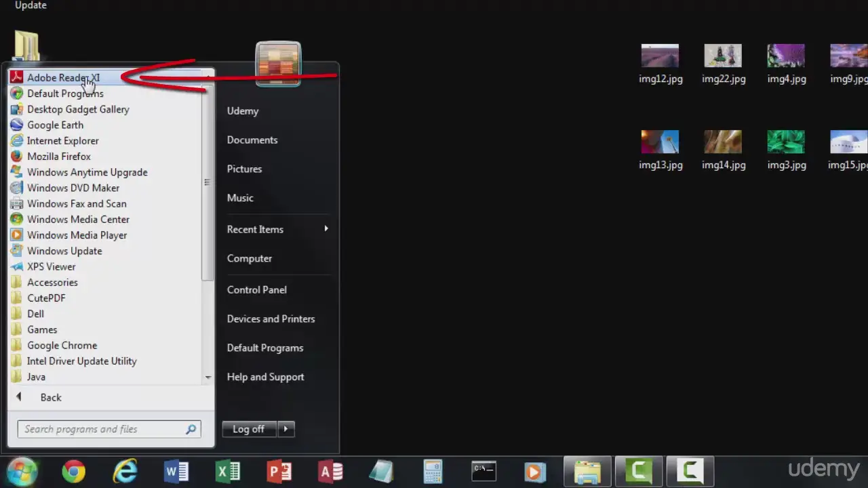Open Internet Explorer from the taskbar
868x488 pixels.
coord(125,471)
